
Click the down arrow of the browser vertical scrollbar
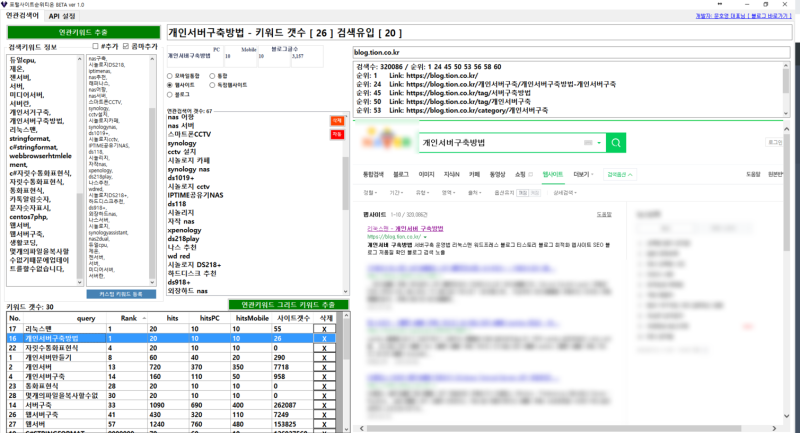[786, 416]
